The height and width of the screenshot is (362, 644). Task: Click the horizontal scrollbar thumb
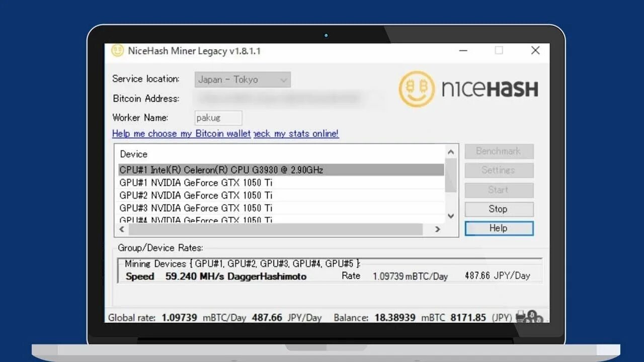click(275, 229)
